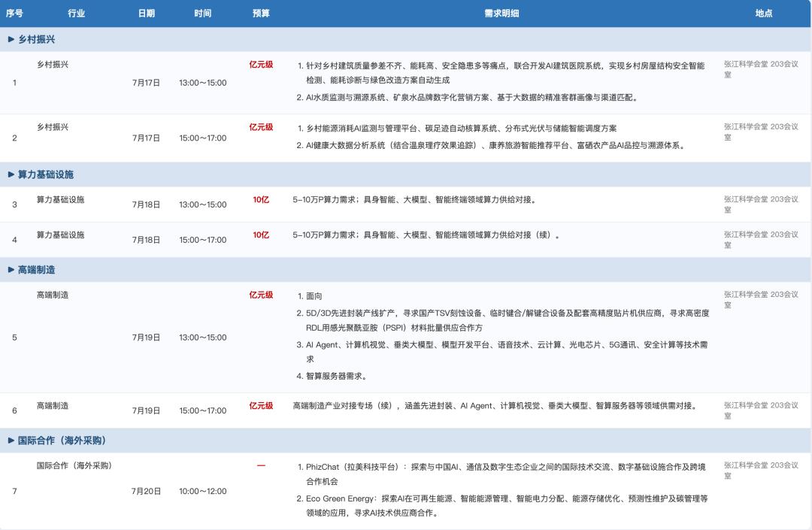Screen dimensions: 812x530
Task: Collapse the 乡村振兴 section triangle
Action: pos(11,39)
